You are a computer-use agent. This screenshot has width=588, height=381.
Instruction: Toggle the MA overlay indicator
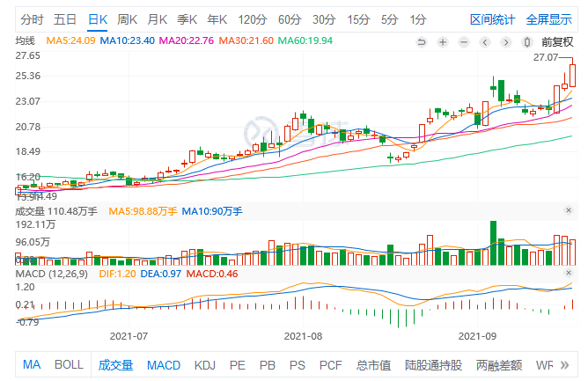pyautogui.click(x=32, y=364)
